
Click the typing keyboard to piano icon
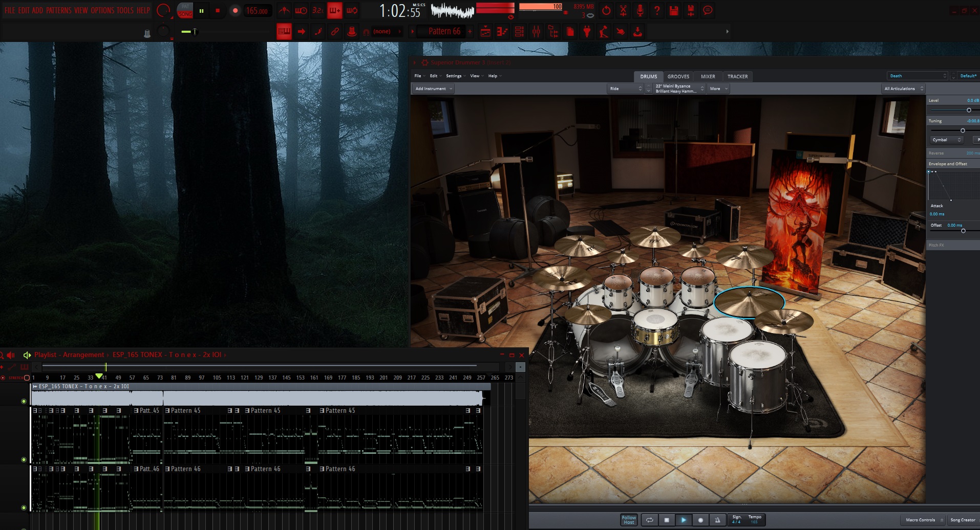[284, 32]
